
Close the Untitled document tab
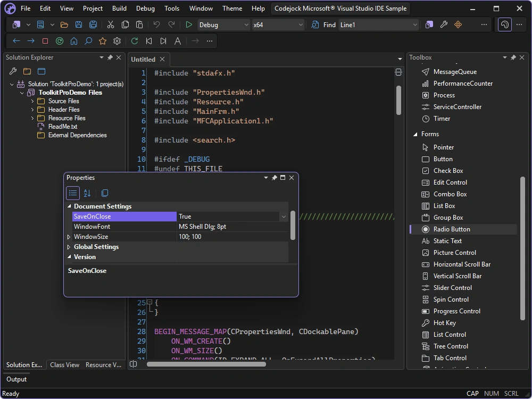click(162, 60)
